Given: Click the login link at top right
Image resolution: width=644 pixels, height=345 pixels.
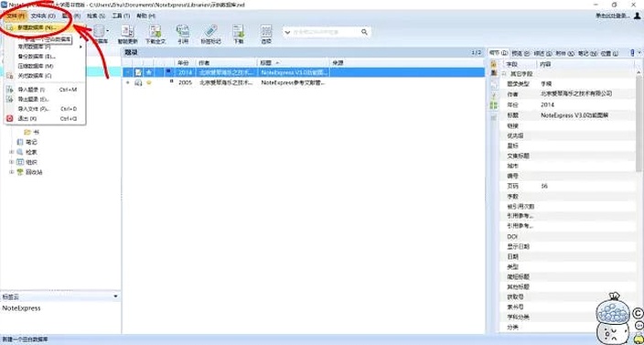Looking at the screenshot, I should click(x=613, y=16).
